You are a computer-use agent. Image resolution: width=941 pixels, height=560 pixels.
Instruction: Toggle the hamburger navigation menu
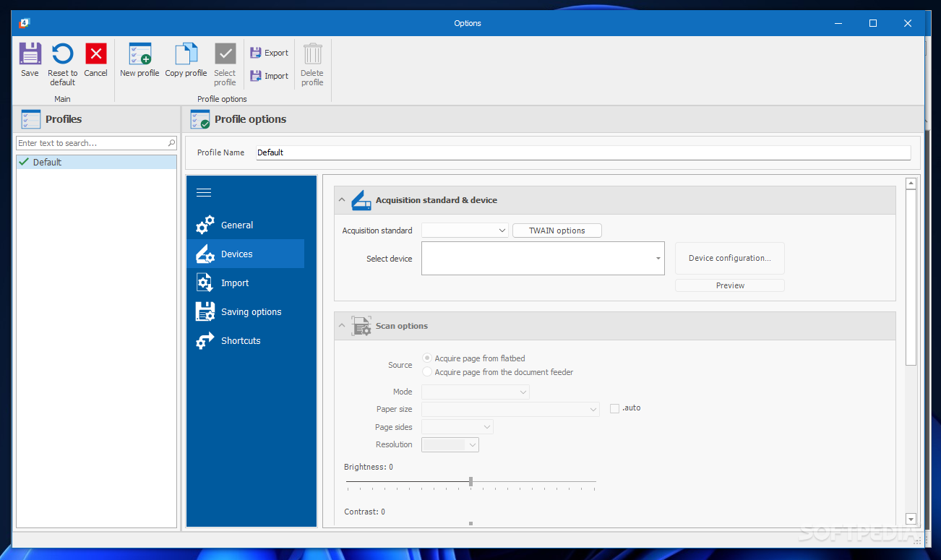coord(204,192)
